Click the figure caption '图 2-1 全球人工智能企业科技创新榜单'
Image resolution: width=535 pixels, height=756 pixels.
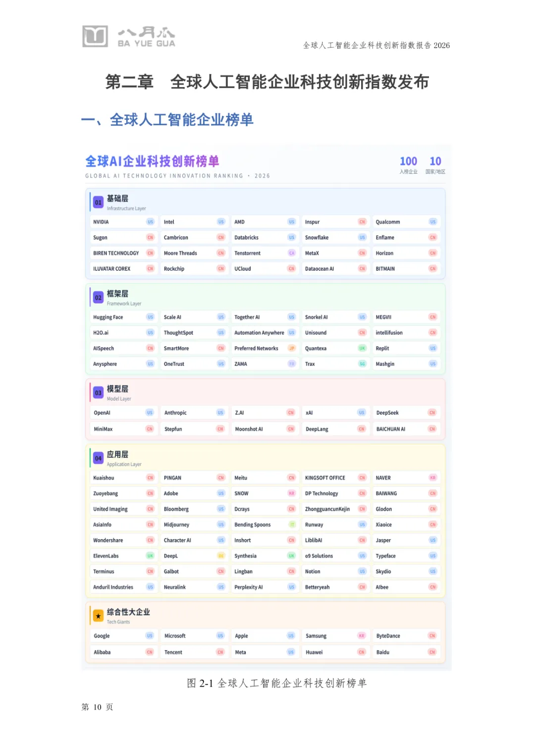277,683
